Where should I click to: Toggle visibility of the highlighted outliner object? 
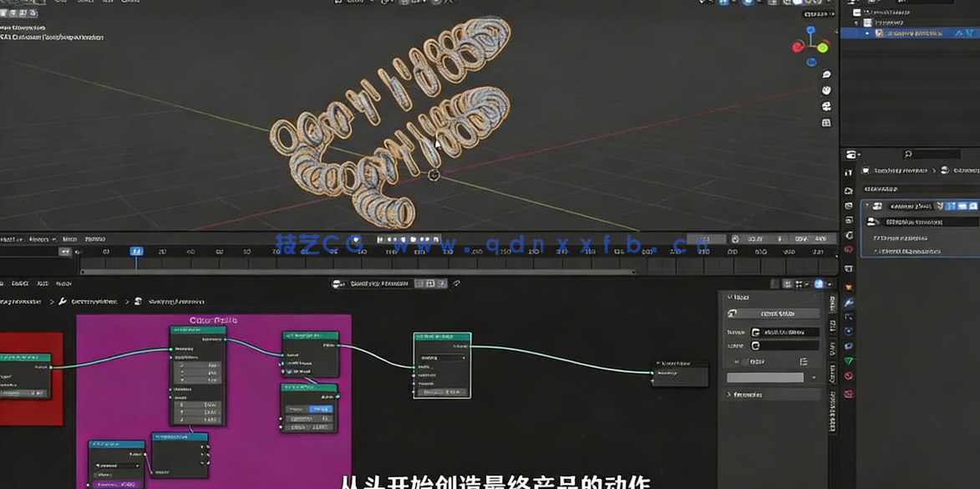(972, 33)
